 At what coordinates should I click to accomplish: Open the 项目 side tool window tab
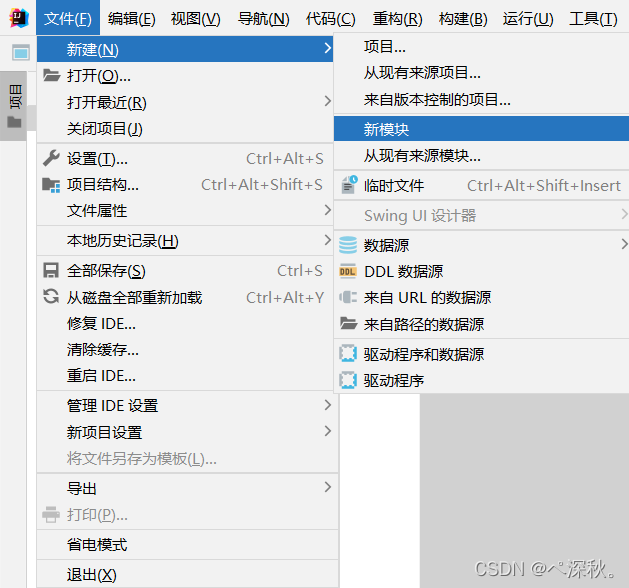pyautogui.click(x=14, y=106)
